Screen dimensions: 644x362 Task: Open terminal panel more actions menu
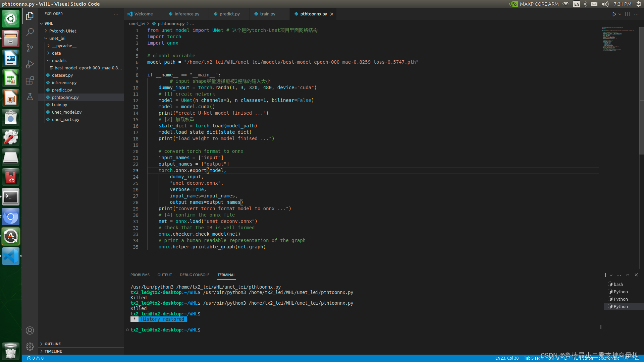(619, 275)
